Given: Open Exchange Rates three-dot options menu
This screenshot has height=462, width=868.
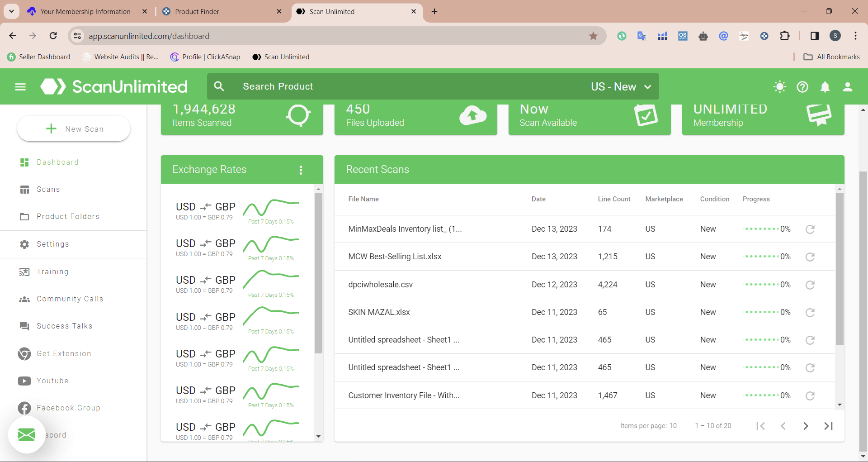Looking at the screenshot, I should click(x=301, y=170).
